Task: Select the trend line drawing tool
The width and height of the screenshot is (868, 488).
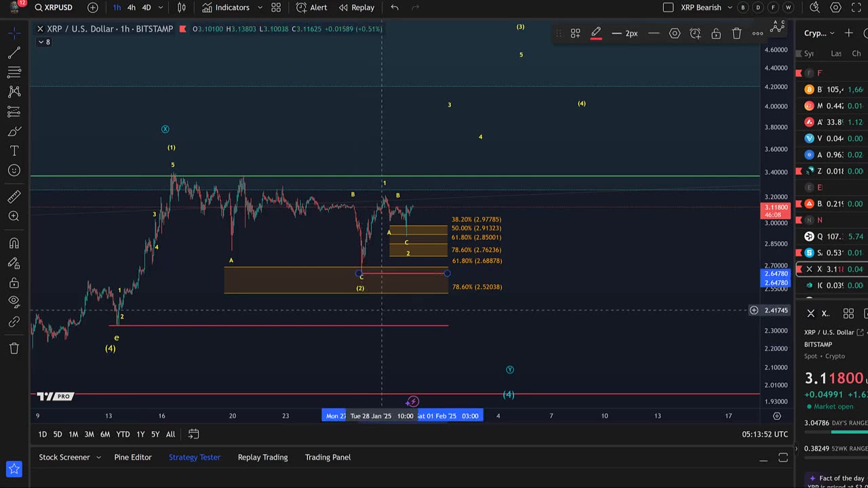Action: coord(14,52)
